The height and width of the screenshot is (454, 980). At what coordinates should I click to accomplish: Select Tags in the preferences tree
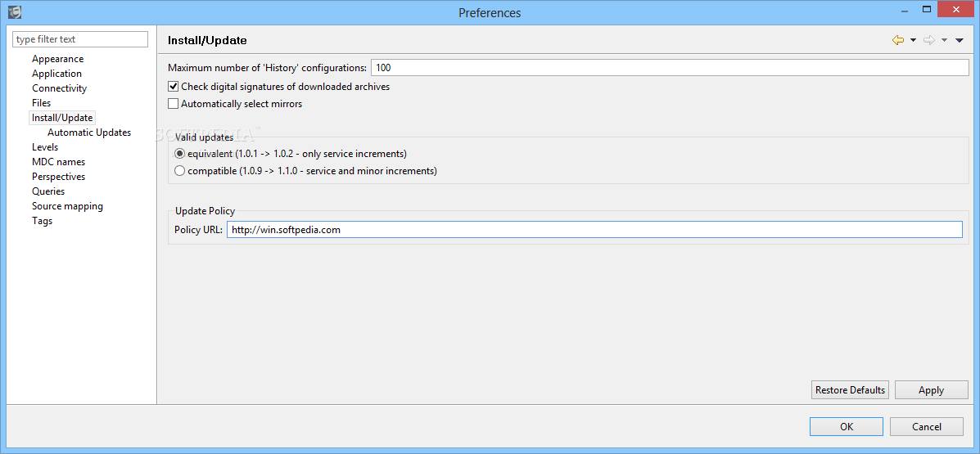tap(42, 221)
